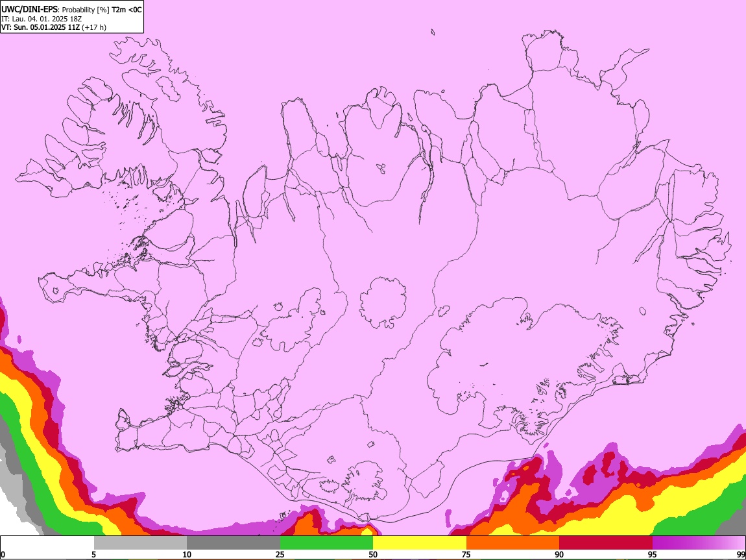Click the purple 95–99 legend band

699,543
